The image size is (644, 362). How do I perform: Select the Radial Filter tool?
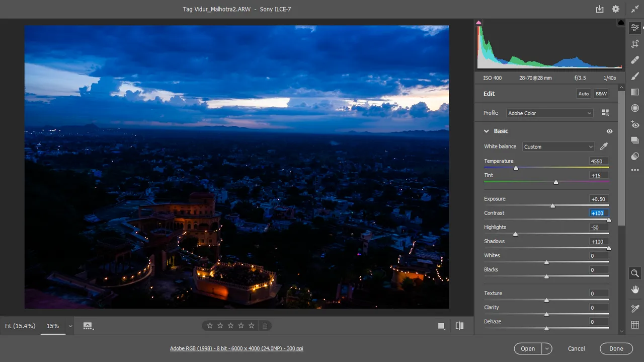635,108
